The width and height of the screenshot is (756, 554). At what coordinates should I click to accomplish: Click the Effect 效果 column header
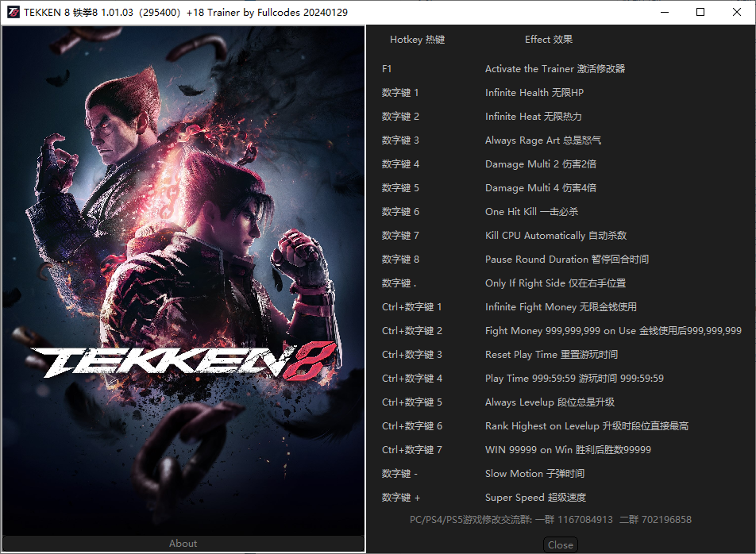click(549, 40)
